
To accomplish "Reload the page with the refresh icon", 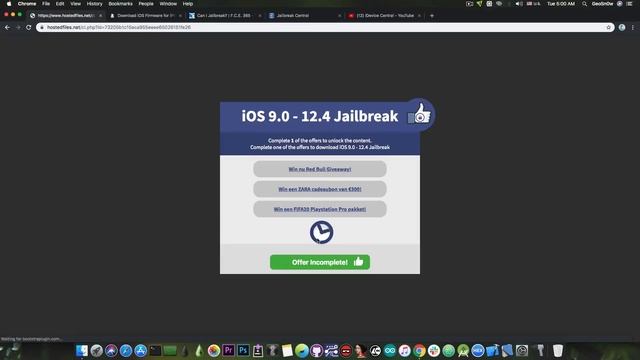I will coord(29,27).
